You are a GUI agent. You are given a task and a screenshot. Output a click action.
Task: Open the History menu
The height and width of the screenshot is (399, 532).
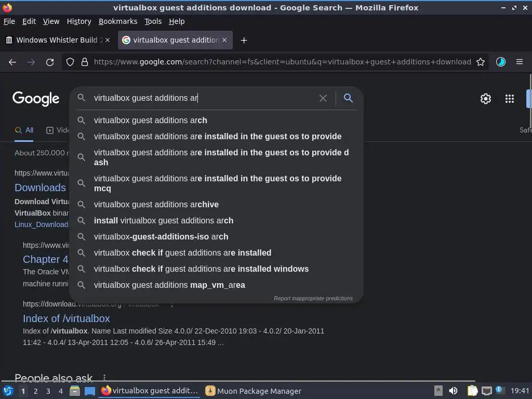pyautogui.click(x=79, y=21)
